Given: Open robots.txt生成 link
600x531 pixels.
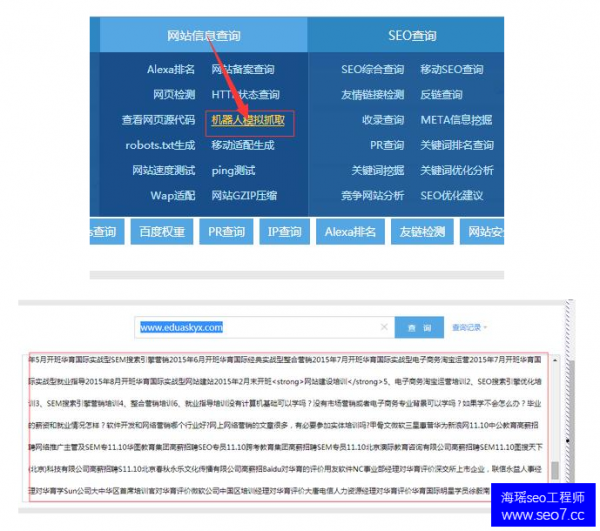Looking at the screenshot, I should [160, 145].
